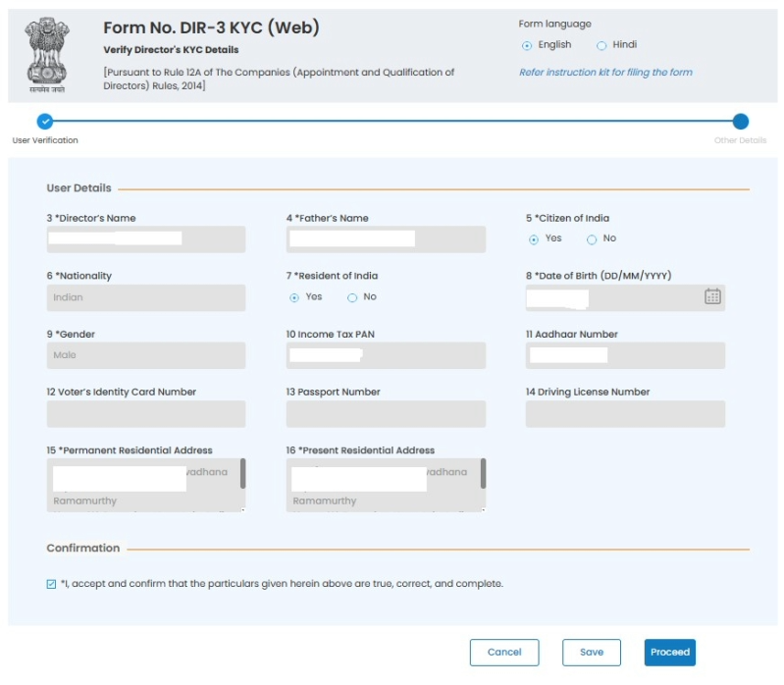The width and height of the screenshot is (784, 685).
Task: Choose Yes for Resident of India
Action: 294,297
